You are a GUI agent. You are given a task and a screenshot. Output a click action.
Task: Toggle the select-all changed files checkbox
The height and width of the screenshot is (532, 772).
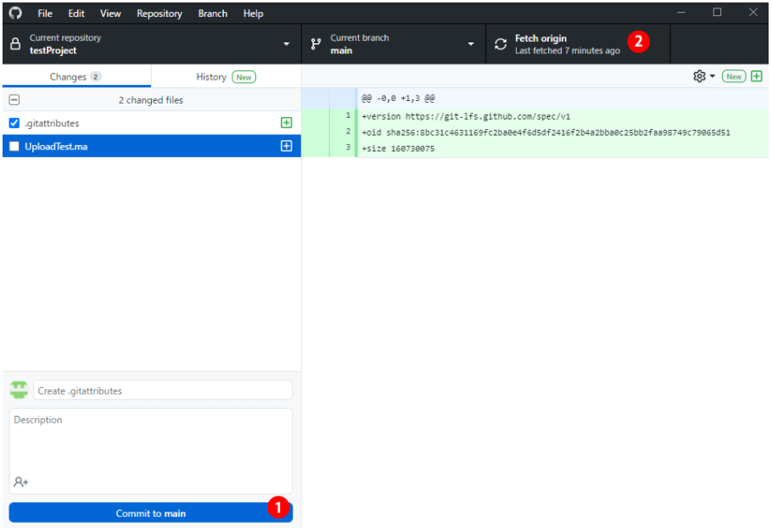click(14, 100)
